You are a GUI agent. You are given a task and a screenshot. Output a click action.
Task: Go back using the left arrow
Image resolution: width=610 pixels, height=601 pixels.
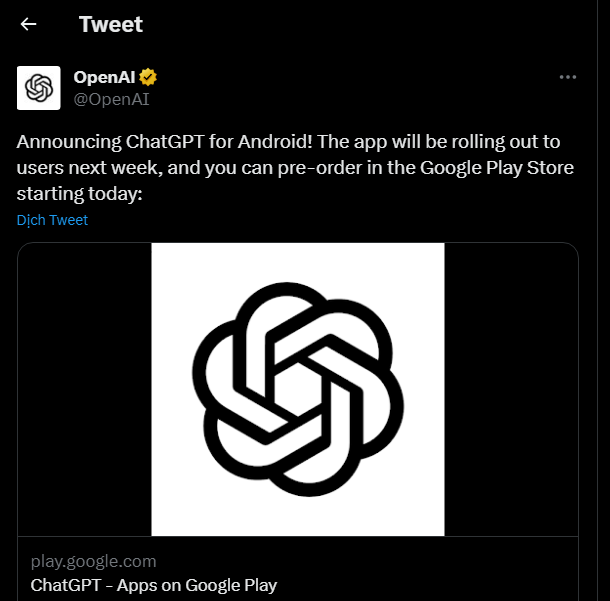(28, 24)
